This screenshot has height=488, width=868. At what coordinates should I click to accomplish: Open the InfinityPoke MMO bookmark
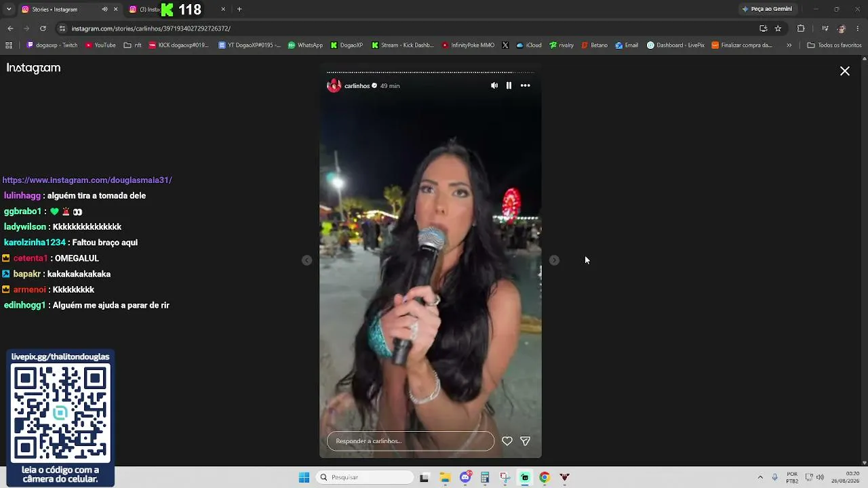click(x=468, y=45)
